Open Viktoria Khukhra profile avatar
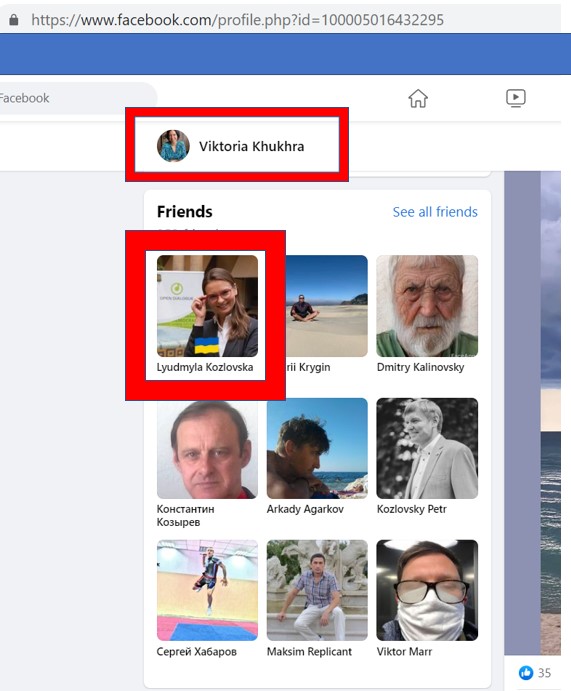Viewport: 571px width, 691px height. [173, 146]
